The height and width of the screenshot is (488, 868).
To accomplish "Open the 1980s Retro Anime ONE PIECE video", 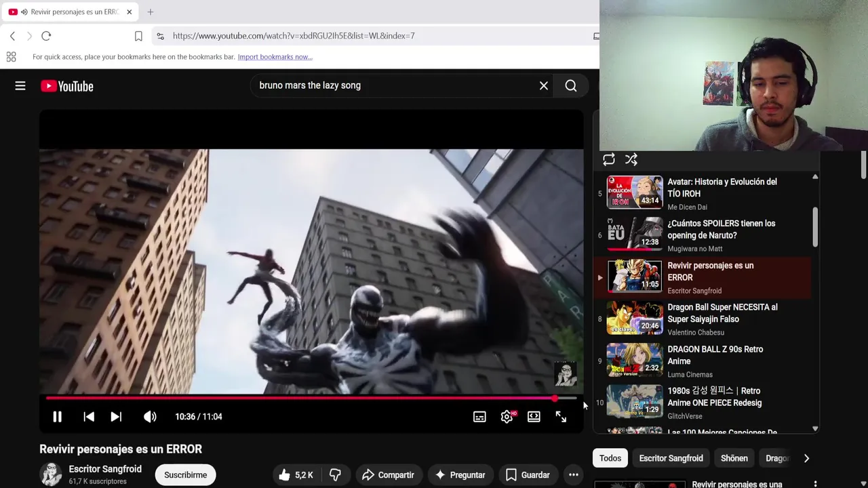I will pyautogui.click(x=702, y=403).
